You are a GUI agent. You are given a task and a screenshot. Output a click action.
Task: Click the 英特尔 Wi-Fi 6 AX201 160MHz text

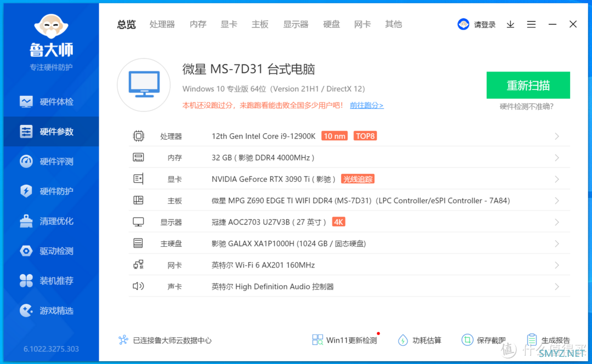coord(263,265)
